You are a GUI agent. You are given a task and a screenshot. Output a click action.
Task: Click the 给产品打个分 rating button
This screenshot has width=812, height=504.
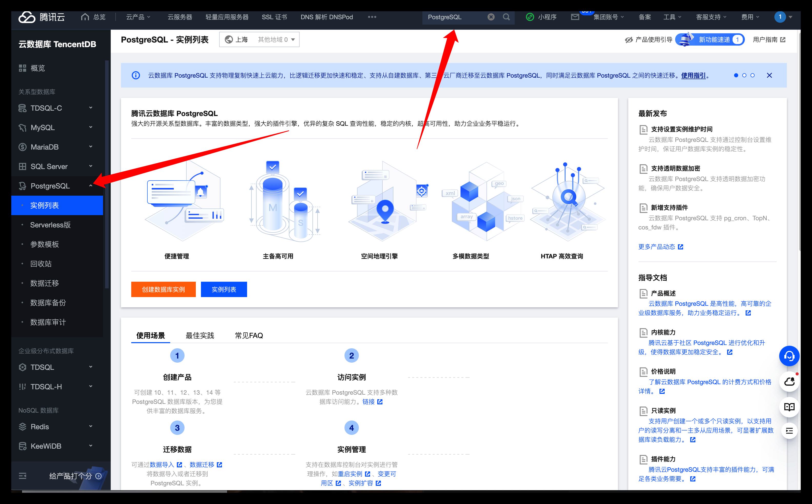coord(75,476)
